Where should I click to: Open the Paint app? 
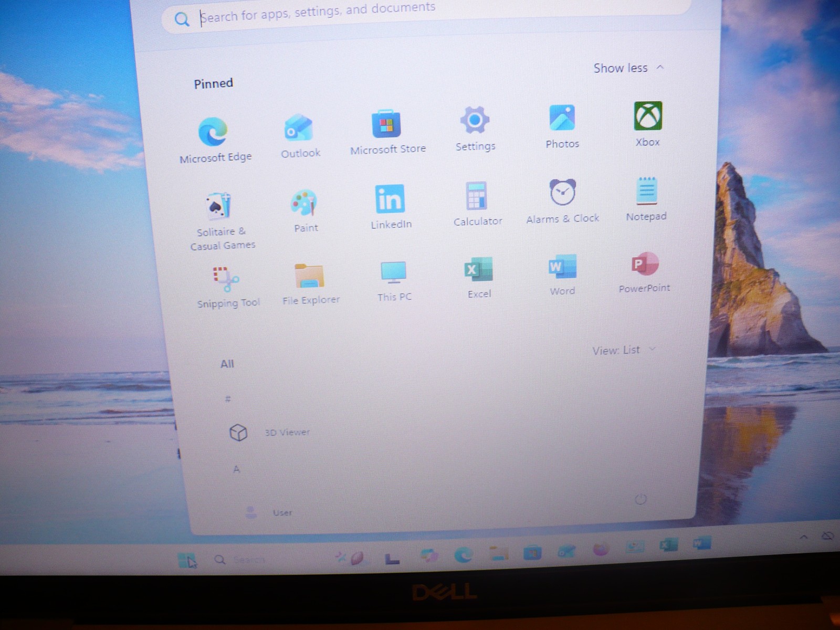click(305, 211)
